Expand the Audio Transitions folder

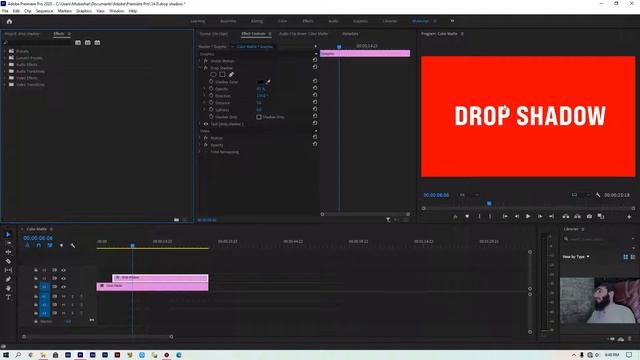[4, 71]
